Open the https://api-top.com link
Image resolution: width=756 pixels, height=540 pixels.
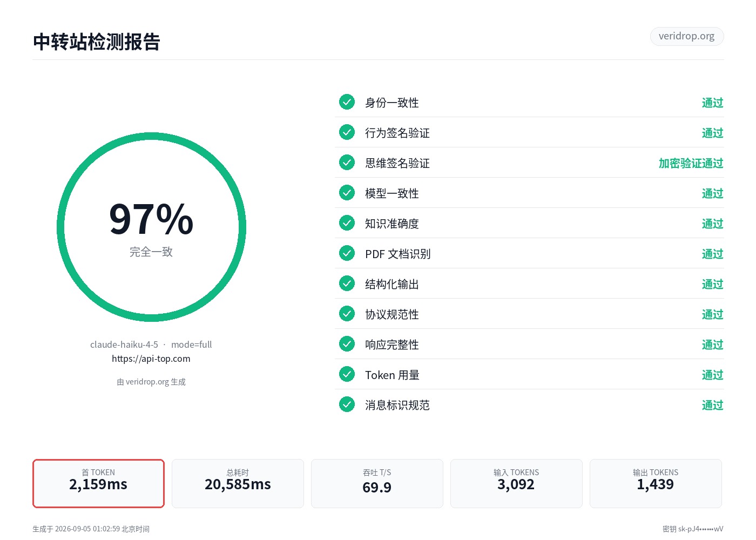(x=151, y=359)
